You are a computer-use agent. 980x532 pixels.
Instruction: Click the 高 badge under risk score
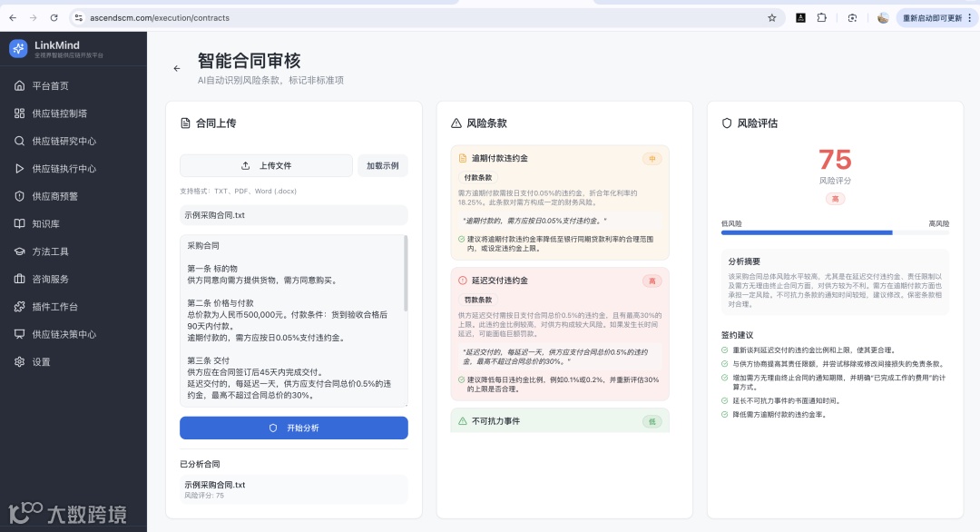pyautogui.click(x=835, y=199)
